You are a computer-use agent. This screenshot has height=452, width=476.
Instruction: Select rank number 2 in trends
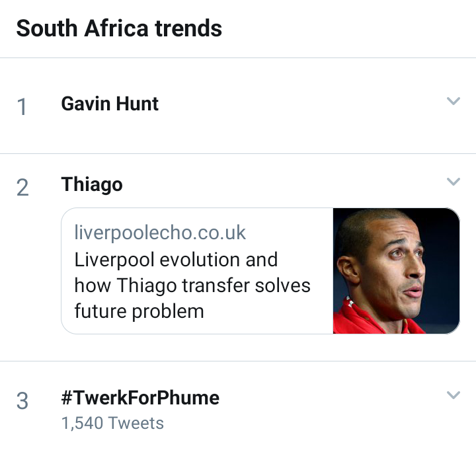pos(22,188)
